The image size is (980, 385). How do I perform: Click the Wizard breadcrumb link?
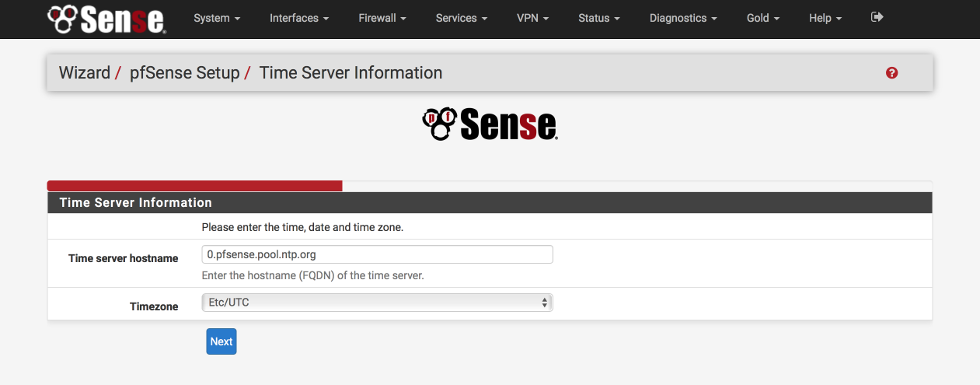[x=85, y=73]
